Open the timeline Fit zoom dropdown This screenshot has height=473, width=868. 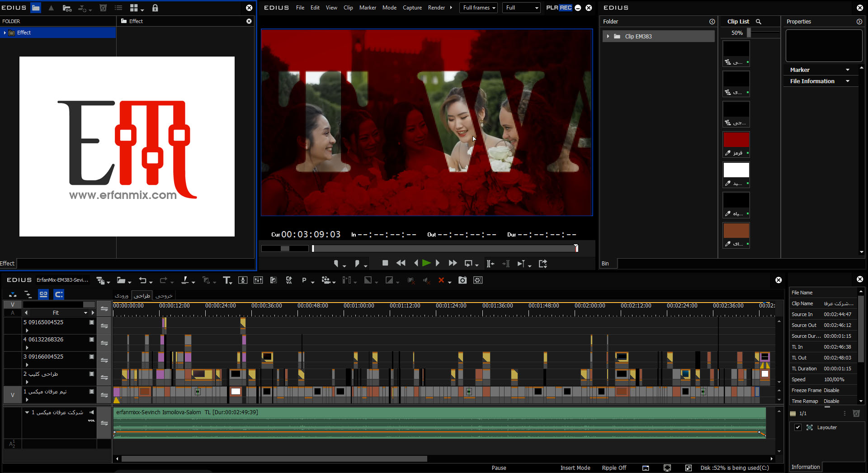(x=85, y=313)
